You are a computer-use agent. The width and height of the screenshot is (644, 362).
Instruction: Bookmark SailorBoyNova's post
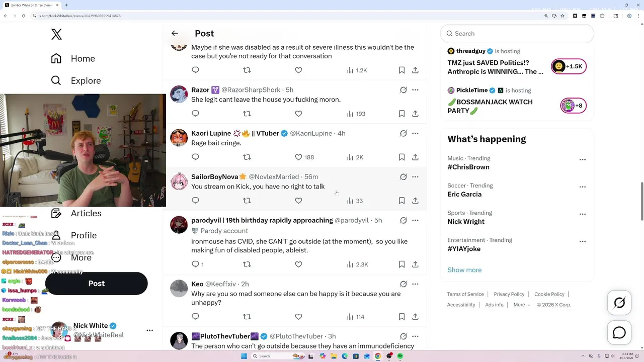401,201
